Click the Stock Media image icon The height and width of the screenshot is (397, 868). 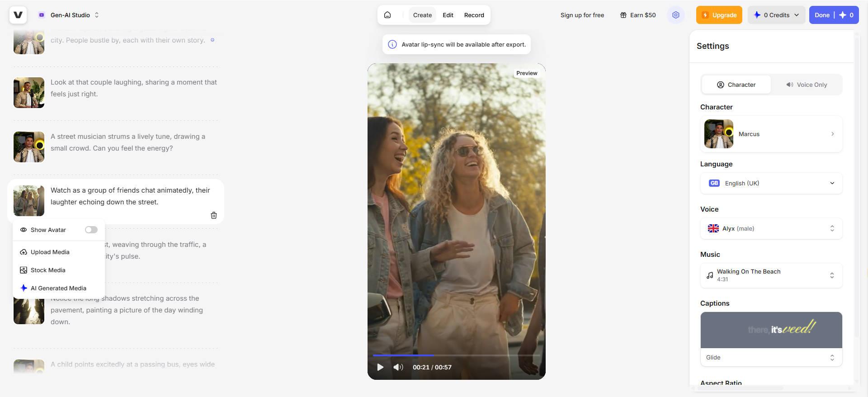tap(24, 270)
